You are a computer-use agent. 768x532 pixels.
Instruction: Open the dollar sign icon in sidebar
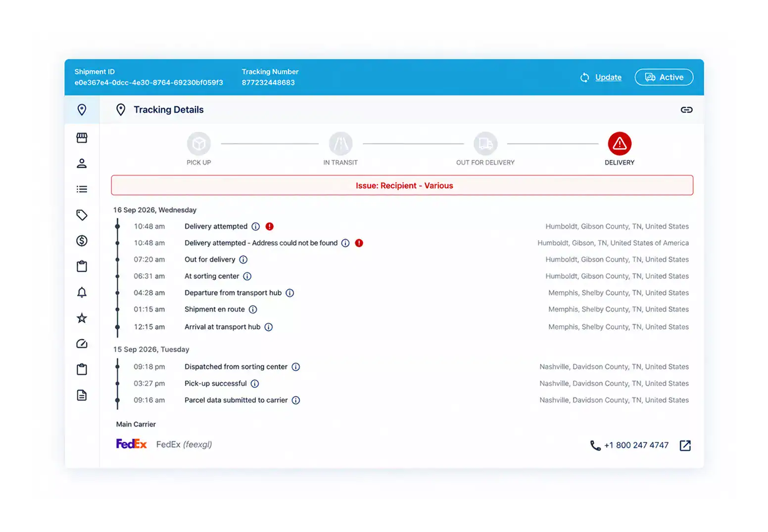(82, 241)
